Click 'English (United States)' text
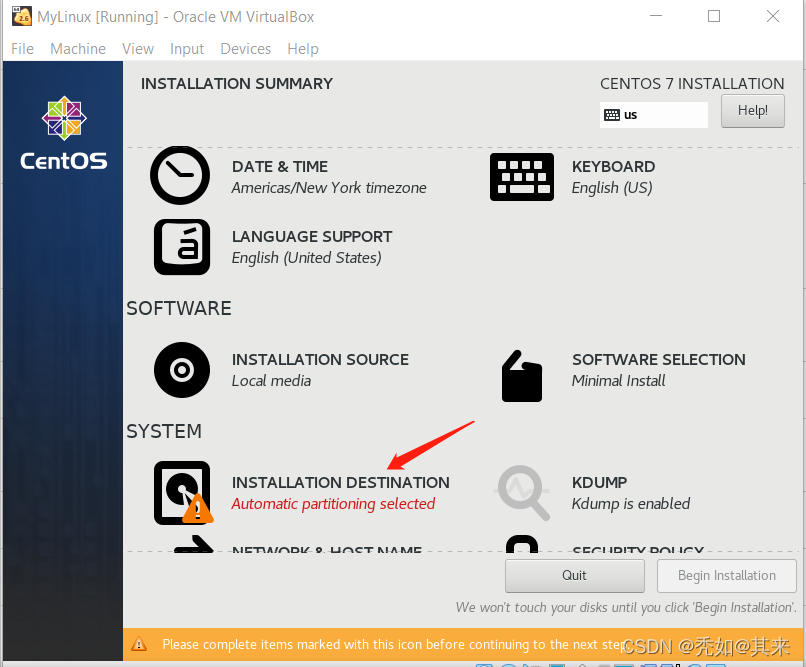The height and width of the screenshot is (667, 806). pos(306,258)
